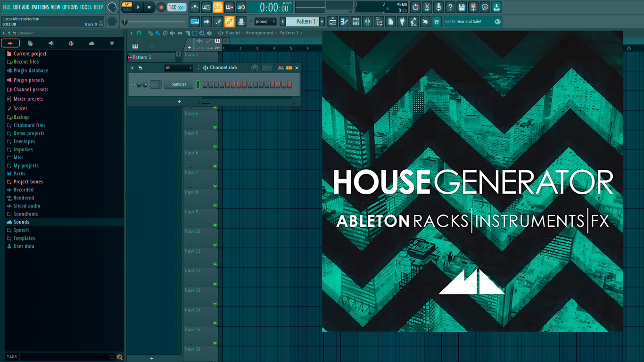
Task: Select the playlist mute tool
Action: (173, 33)
